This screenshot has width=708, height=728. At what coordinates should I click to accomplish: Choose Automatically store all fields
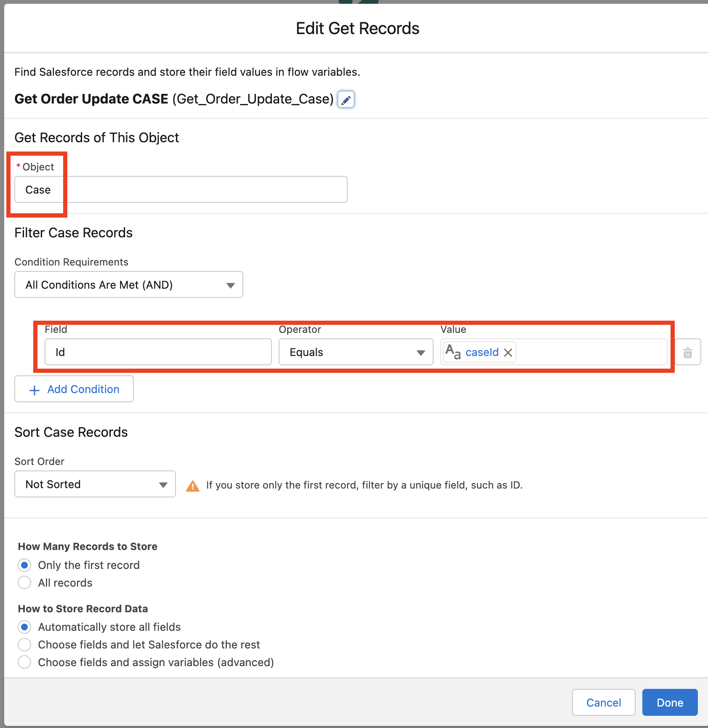(x=25, y=627)
